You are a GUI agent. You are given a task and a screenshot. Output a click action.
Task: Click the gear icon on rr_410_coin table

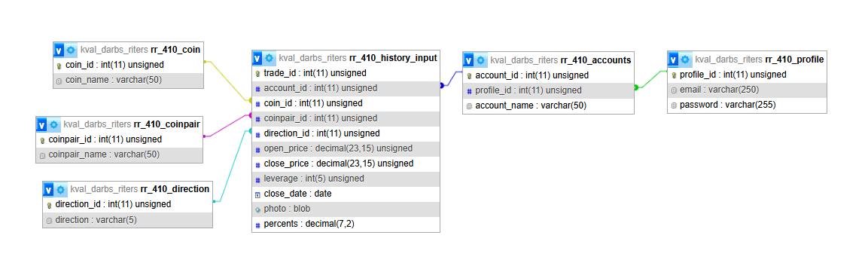[x=71, y=50]
